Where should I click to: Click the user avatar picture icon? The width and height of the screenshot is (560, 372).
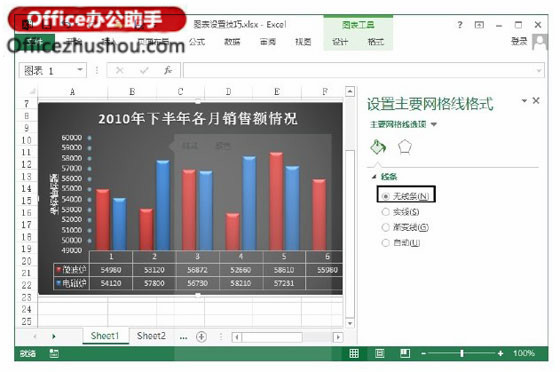click(x=540, y=42)
